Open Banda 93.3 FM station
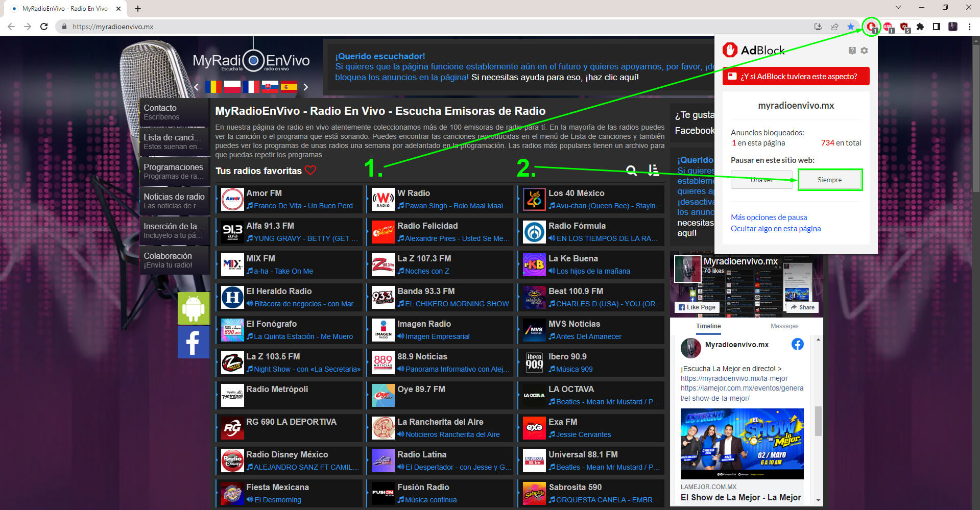Screen dimensions: 980x510 tap(441, 297)
